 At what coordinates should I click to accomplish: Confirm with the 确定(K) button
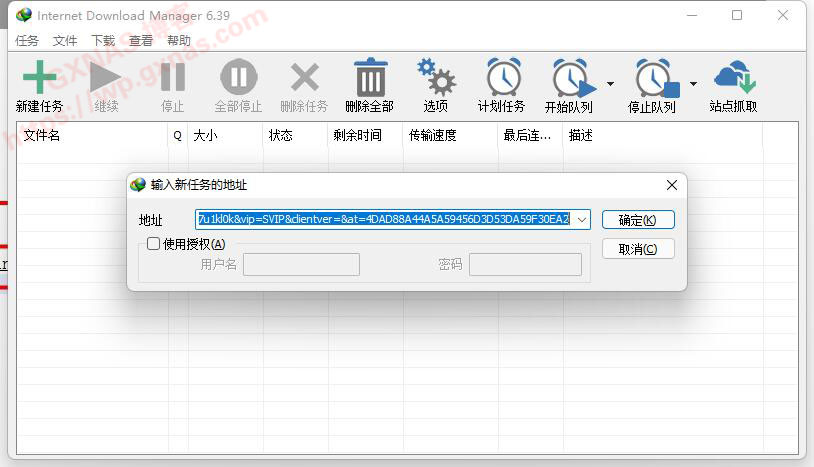pos(638,220)
